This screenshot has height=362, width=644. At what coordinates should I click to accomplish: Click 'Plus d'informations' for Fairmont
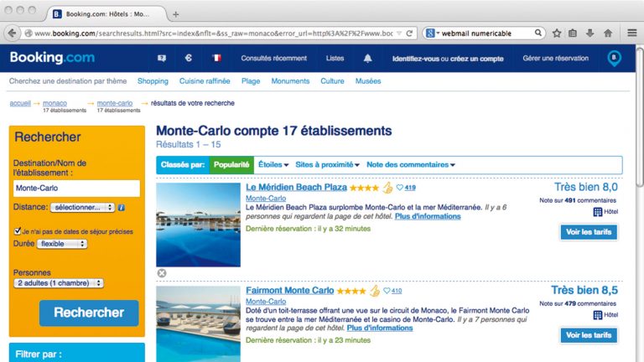380,328
